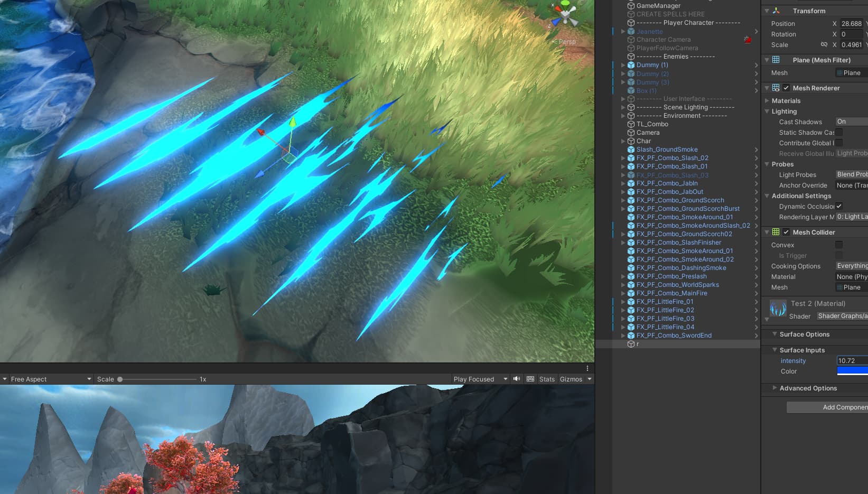The height and width of the screenshot is (494, 868).
Task: Click prefab cube icon of FX_PF_Combo_SwordEnd
Action: pyautogui.click(x=631, y=335)
